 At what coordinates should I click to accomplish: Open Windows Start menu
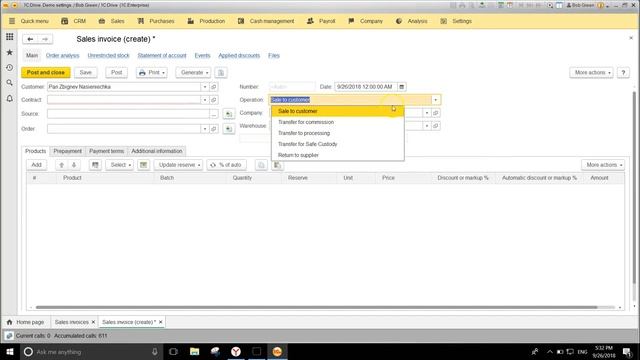10,352
